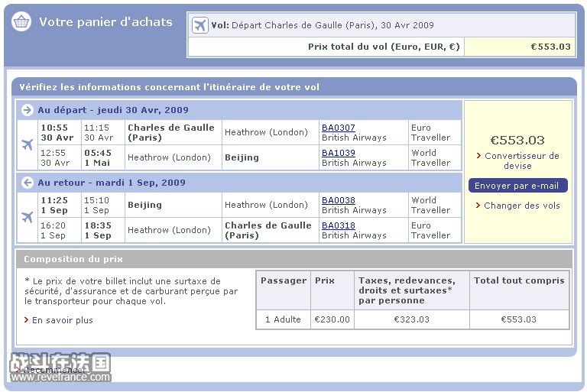Click Euro Traveller class in BA0307 row
587x392 pixels.
click(x=430, y=132)
